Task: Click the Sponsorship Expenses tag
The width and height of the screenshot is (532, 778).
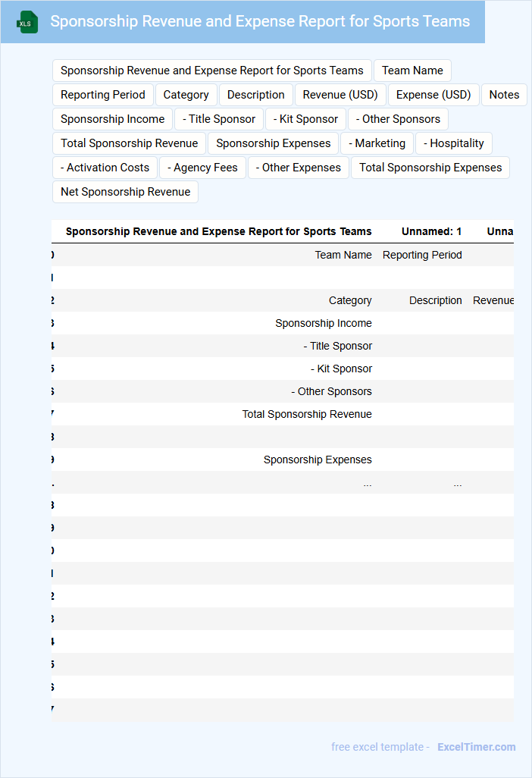Action: [273, 143]
